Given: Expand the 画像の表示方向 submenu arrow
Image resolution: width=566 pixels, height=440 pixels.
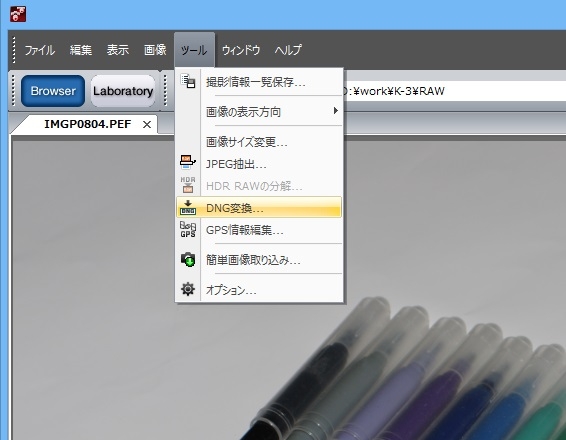Looking at the screenshot, I should [x=336, y=111].
